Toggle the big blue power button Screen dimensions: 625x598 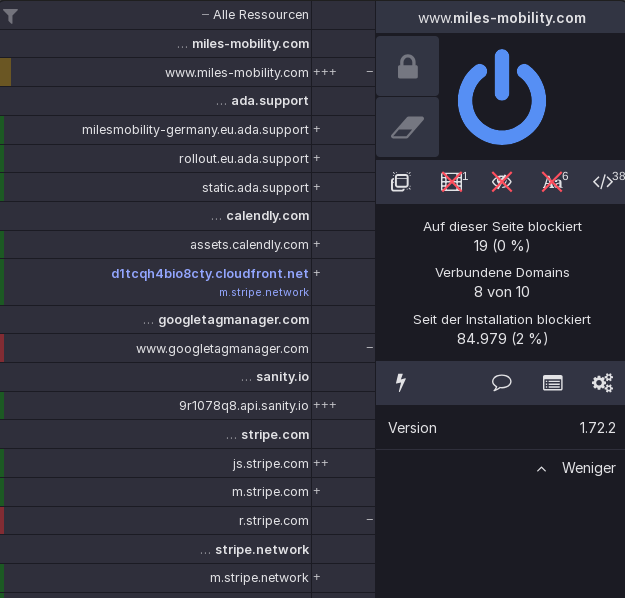[502, 97]
